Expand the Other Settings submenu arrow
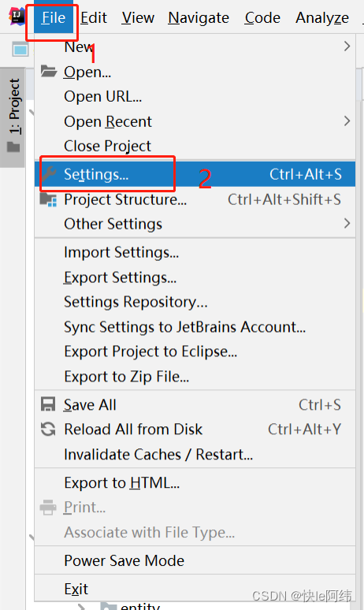This screenshot has height=610, width=364. [x=347, y=223]
